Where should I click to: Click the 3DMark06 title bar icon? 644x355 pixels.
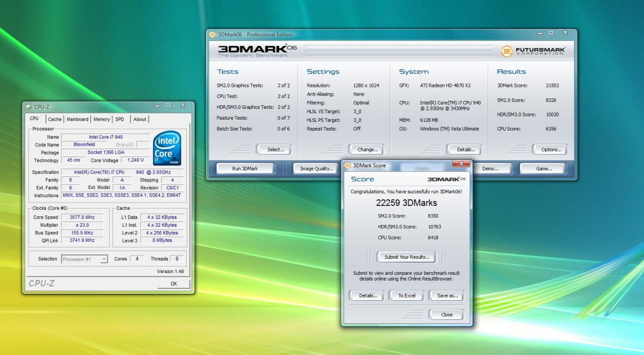(x=212, y=34)
